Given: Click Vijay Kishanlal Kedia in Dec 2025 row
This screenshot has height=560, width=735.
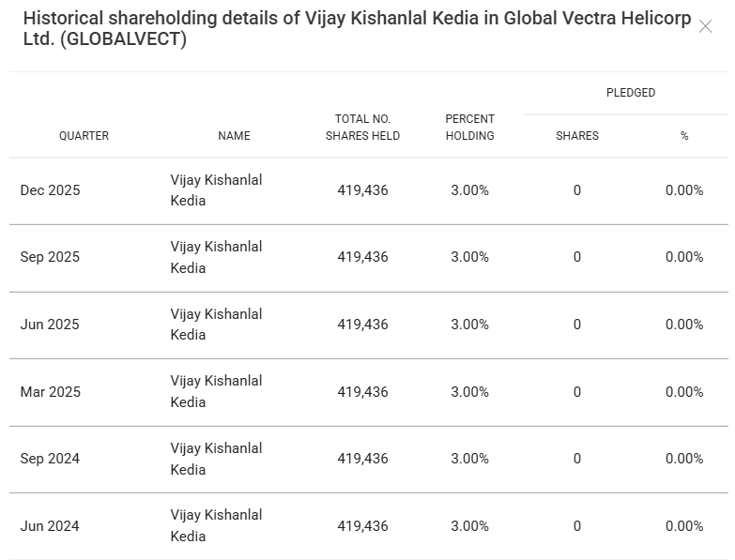Looking at the screenshot, I should [x=216, y=190].
